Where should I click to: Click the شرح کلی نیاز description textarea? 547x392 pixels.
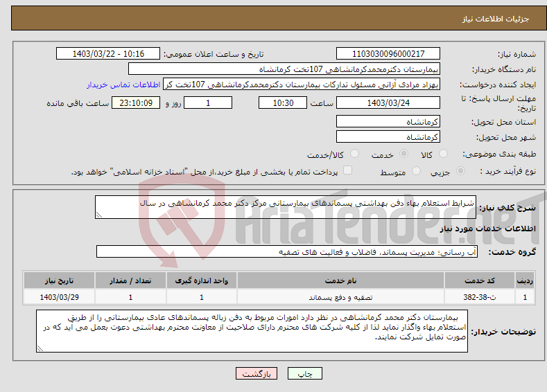pos(286,207)
